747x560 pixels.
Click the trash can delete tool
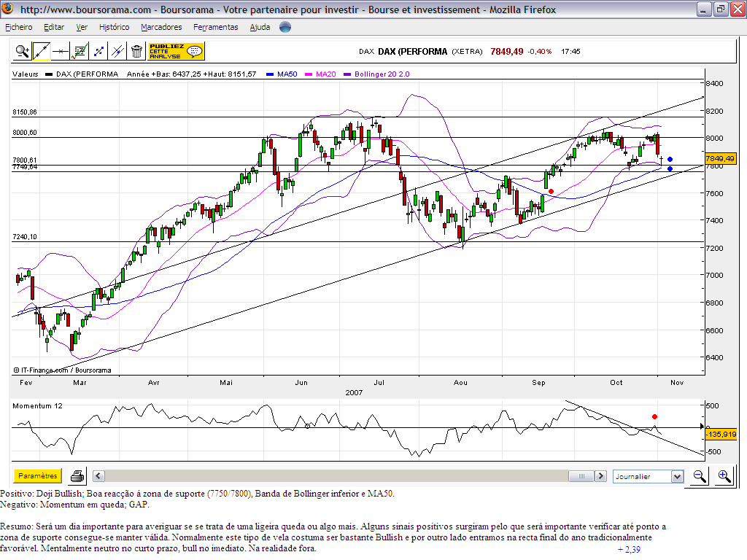coord(136,51)
